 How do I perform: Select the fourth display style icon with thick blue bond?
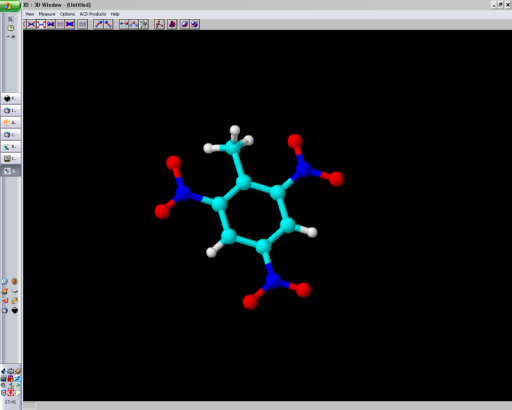(x=51, y=24)
